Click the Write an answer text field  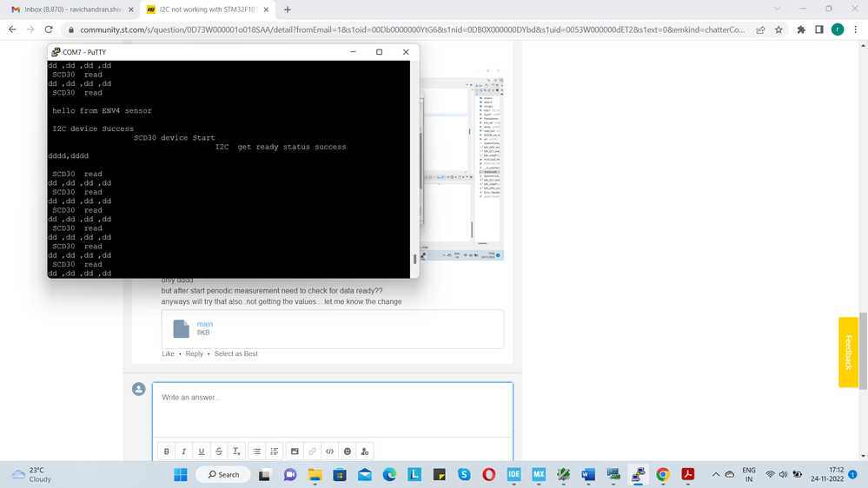click(x=333, y=410)
